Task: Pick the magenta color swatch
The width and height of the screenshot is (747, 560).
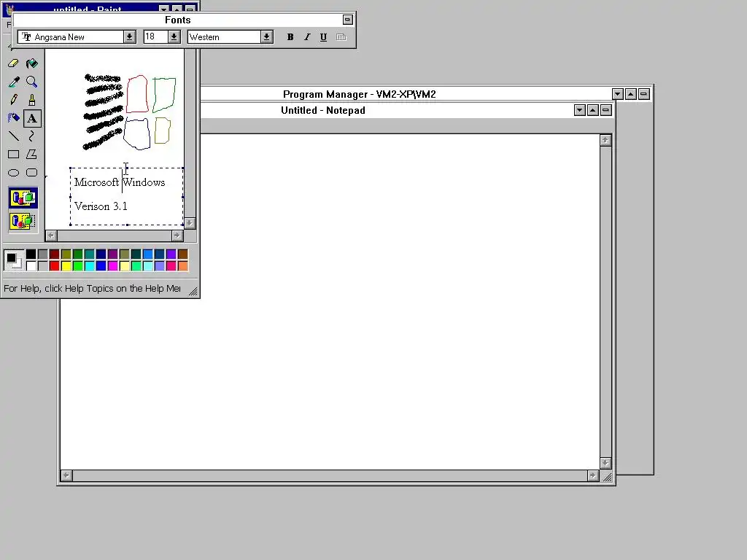Action: (x=113, y=265)
